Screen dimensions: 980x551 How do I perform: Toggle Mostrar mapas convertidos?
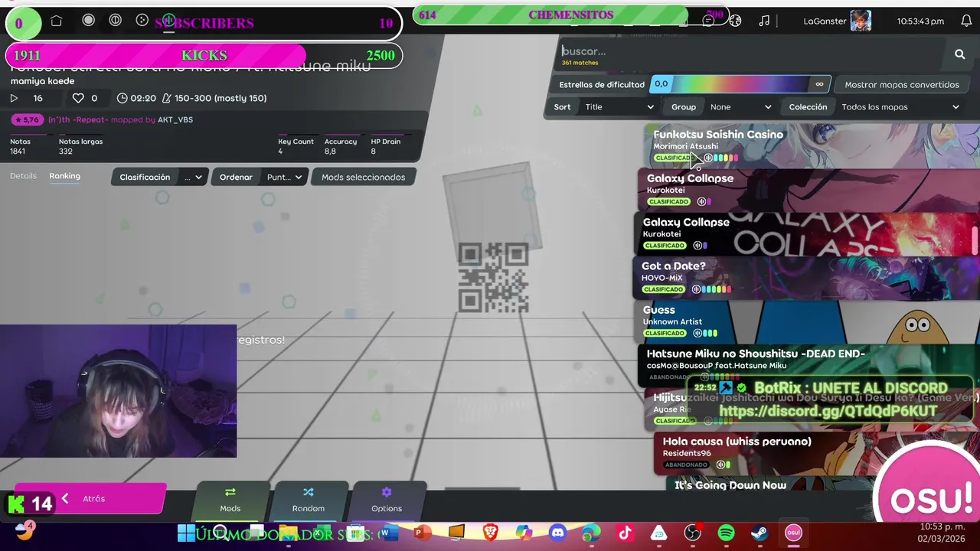pyautogui.click(x=902, y=85)
